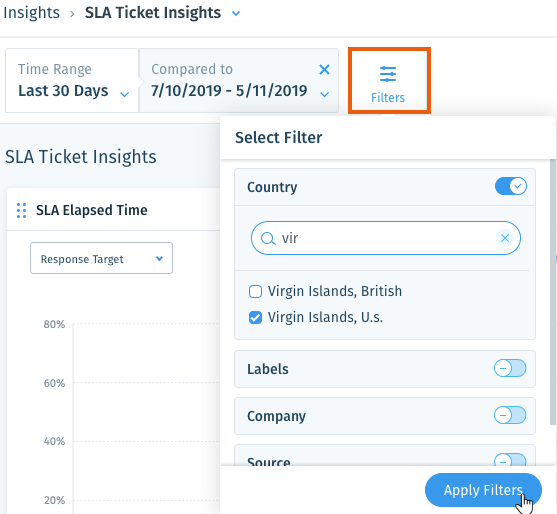Expand the SLA Ticket Insights title chevron
Screen dimensions: 557x514
click(236, 13)
